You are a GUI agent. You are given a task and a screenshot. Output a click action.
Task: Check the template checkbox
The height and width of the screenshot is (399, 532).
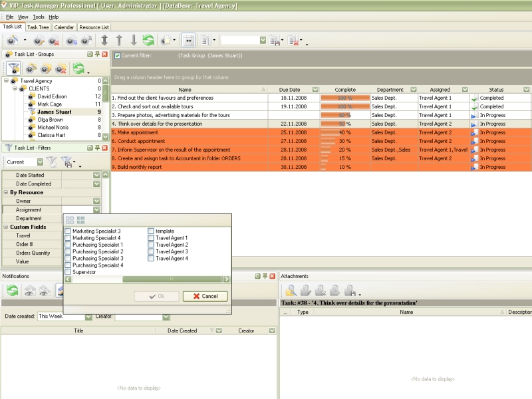(x=151, y=231)
